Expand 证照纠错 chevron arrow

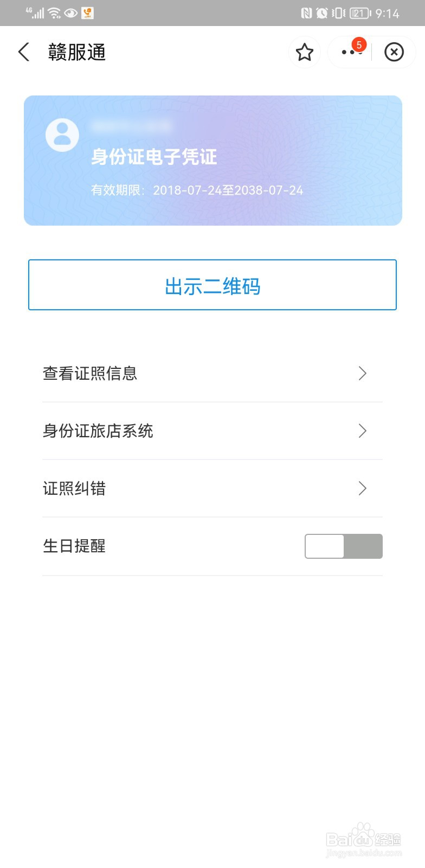[x=363, y=488]
